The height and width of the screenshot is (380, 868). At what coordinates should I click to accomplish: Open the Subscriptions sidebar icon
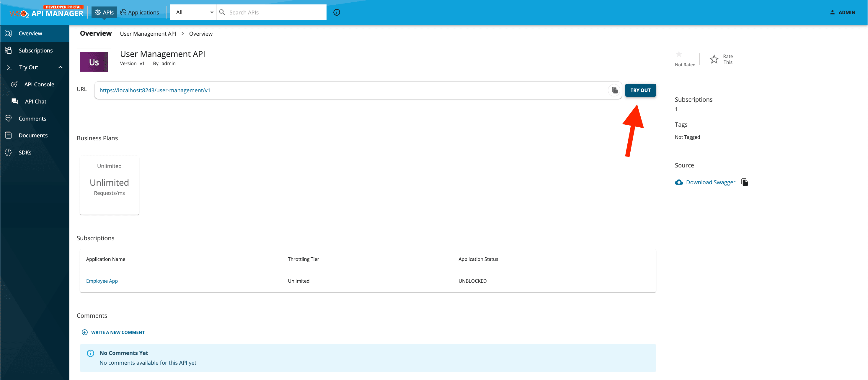click(9, 50)
